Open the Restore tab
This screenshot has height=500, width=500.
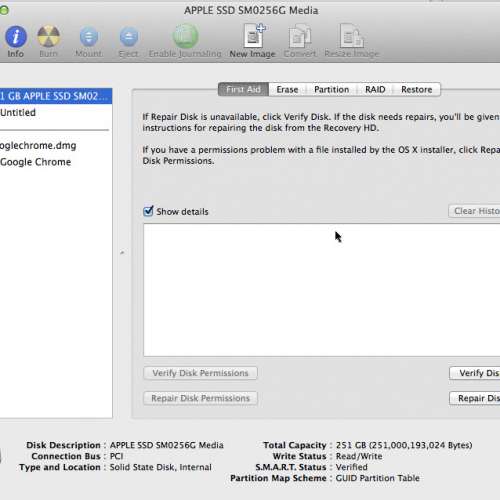417,89
